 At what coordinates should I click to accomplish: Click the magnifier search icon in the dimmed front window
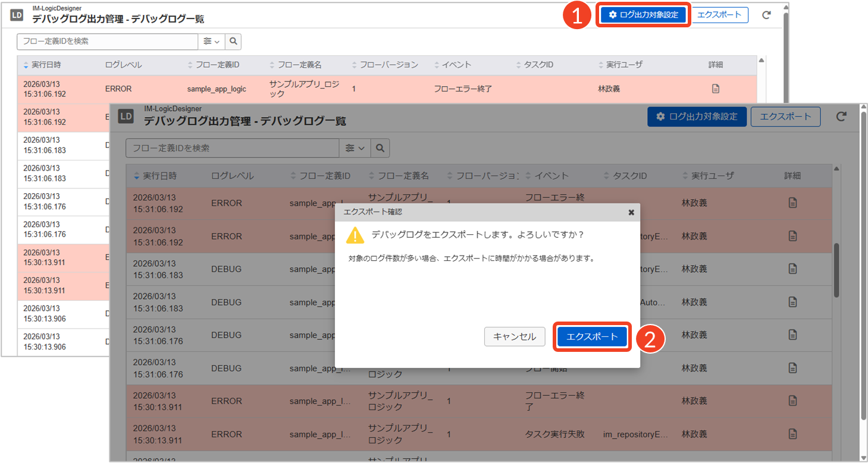(x=380, y=148)
